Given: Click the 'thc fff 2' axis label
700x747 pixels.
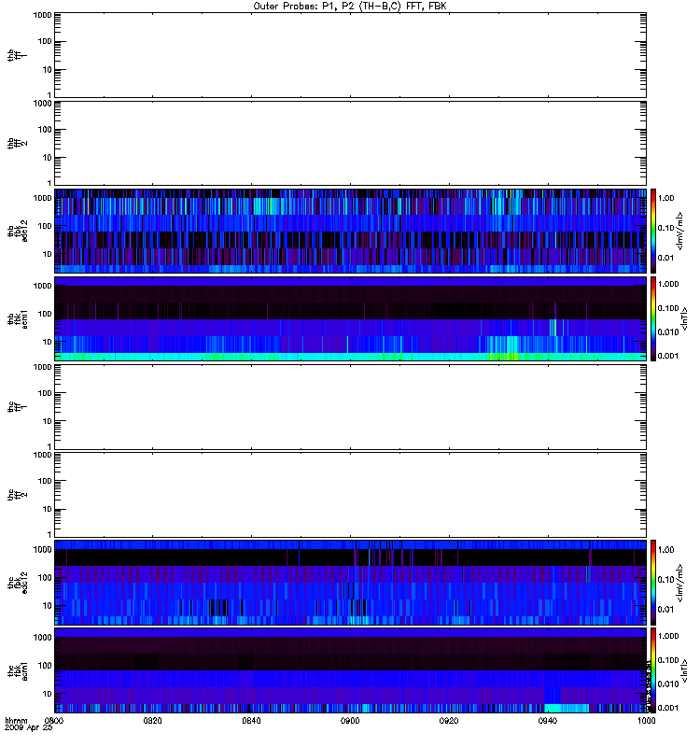Looking at the screenshot, I should point(17,495).
